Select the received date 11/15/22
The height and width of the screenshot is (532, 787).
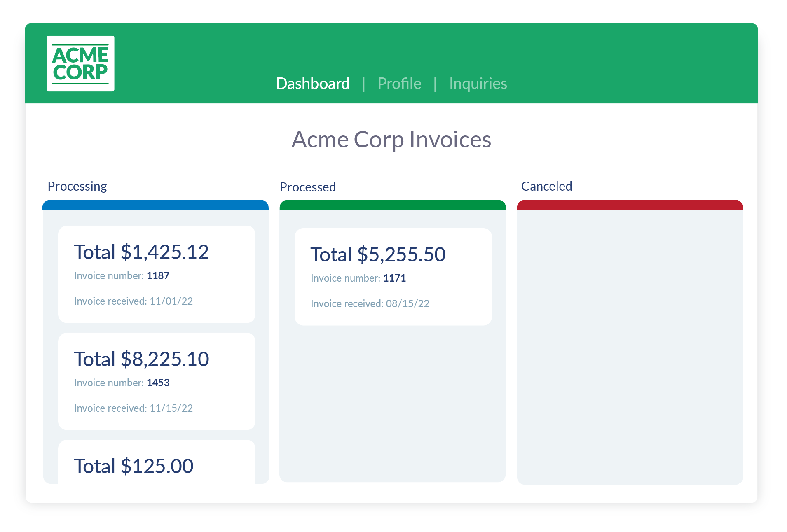171,408
